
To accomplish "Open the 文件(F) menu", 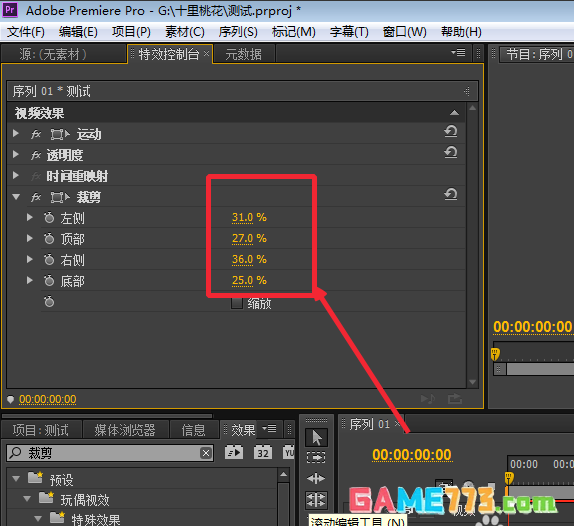I will [x=26, y=32].
